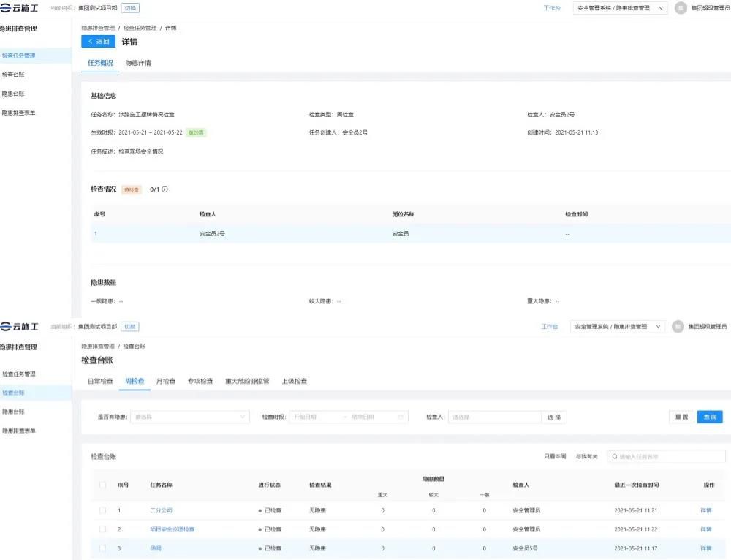Open the 重大危险源监管 tab
The image size is (731, 560).
[x=247, y=381]
